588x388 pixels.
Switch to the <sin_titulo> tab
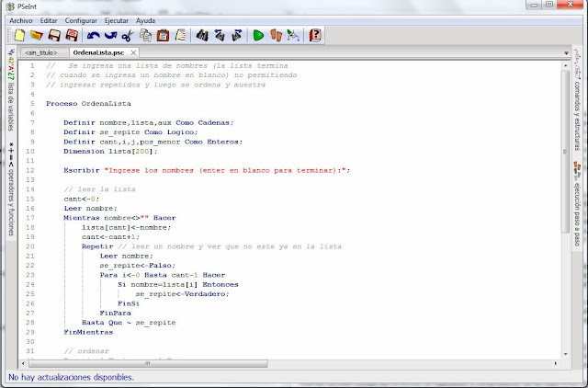[41, 52]
